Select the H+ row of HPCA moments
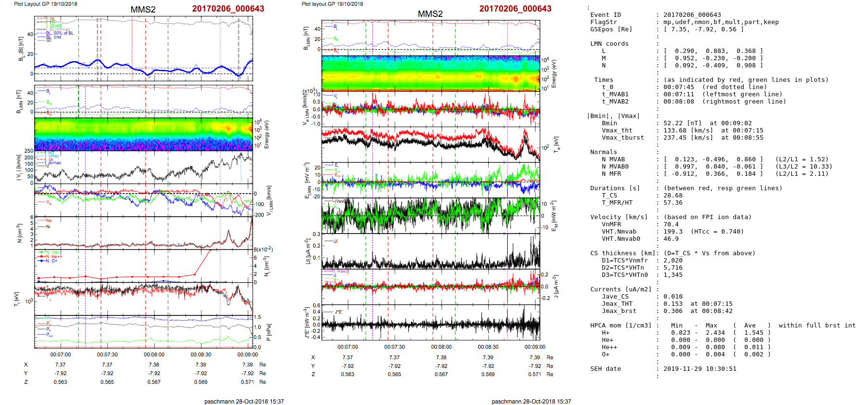 [686, 333]
